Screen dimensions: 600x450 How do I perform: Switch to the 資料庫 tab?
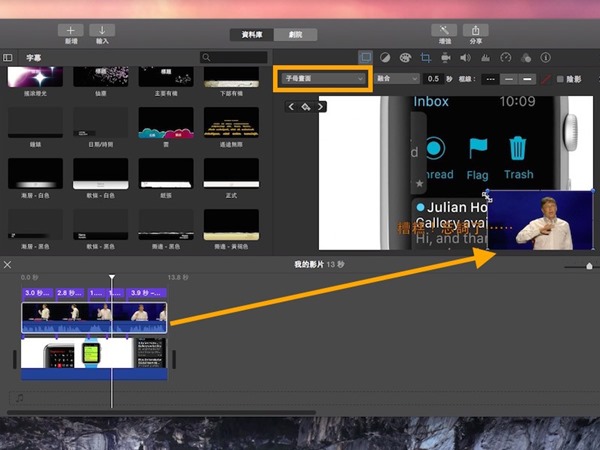point(251,33)
